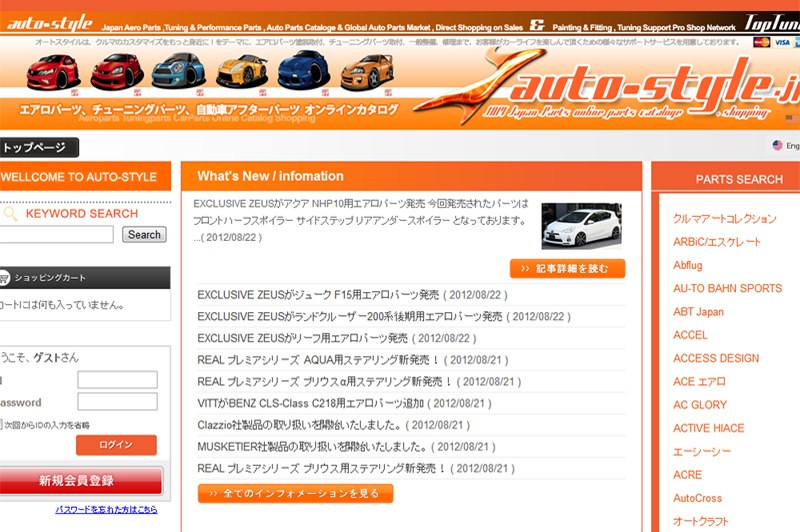Click the shopping cart icon

tap(5, 278)
